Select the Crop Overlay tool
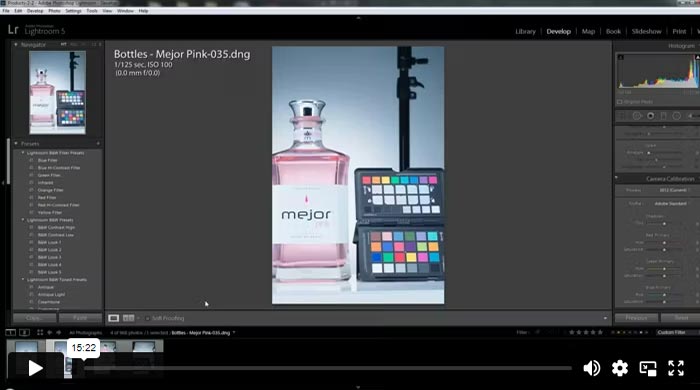This screenshot has width=700, height=390. click(x=622, y=116)
